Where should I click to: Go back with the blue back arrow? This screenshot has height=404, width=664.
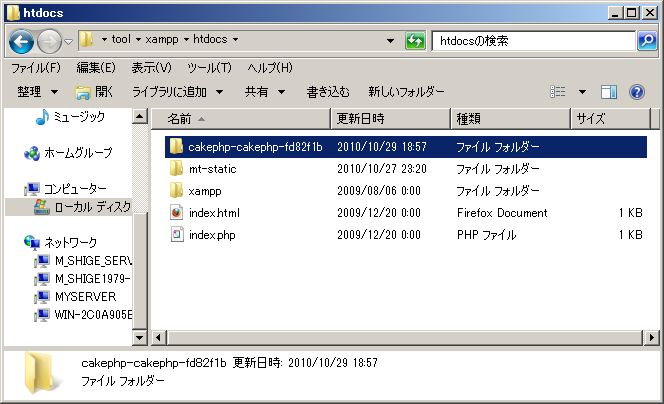click(x=21, y=41)
